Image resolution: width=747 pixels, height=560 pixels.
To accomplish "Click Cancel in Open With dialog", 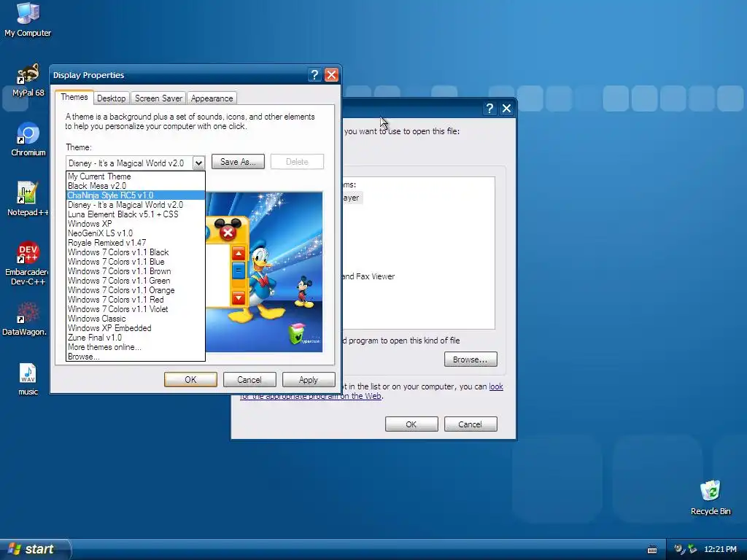I will click(471, 424).
